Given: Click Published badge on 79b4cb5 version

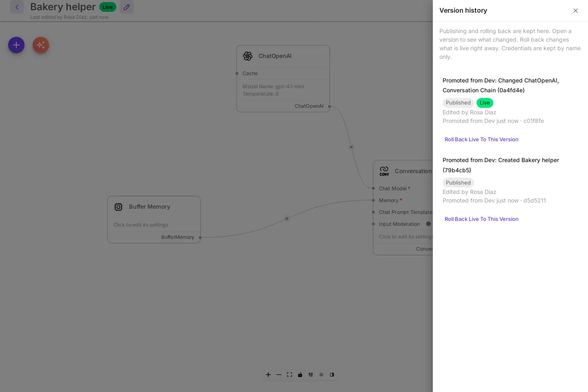Looking at the screenshot, I should (458, 183).
